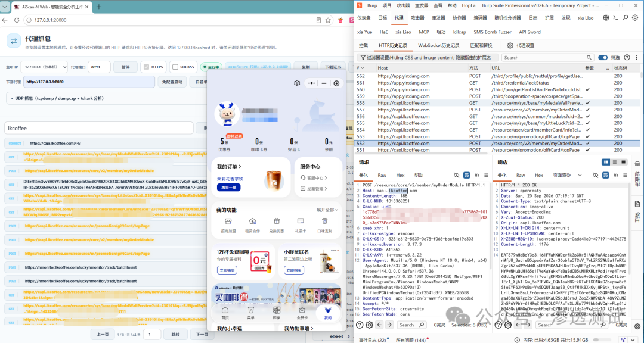This screenshot has width=644, height=343.
Task: Click the 再来一单 button
Action: [229, 188]
